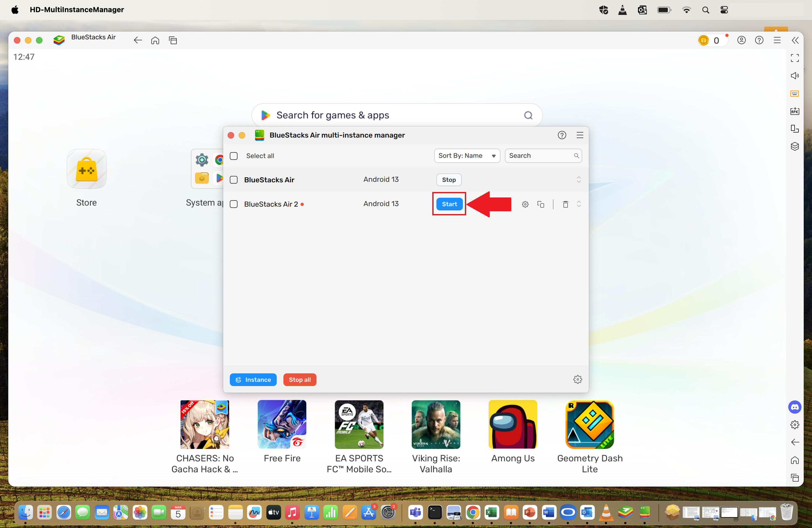Open the BlueStacks account profile icon
812x528 pixels.
741,40
